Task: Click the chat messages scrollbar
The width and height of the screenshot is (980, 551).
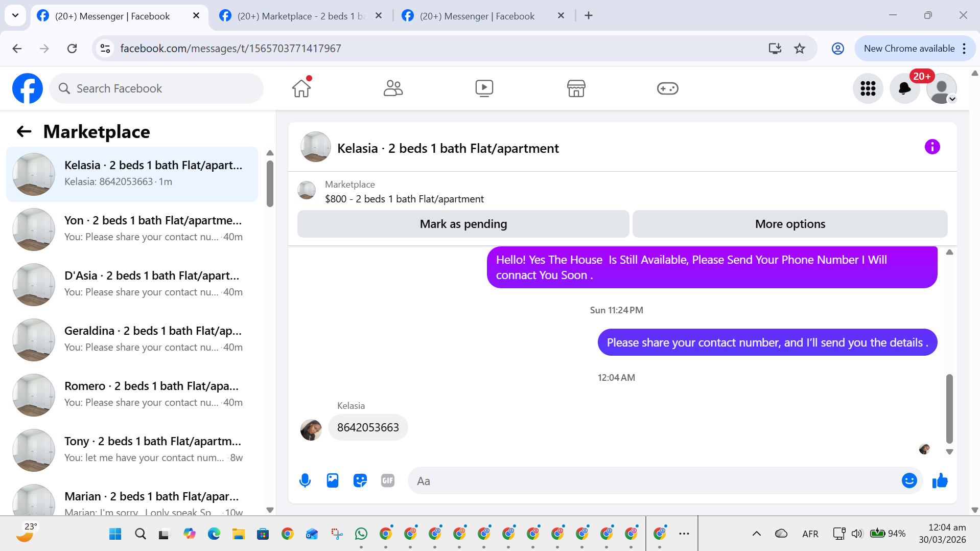Action: (949, 409)
